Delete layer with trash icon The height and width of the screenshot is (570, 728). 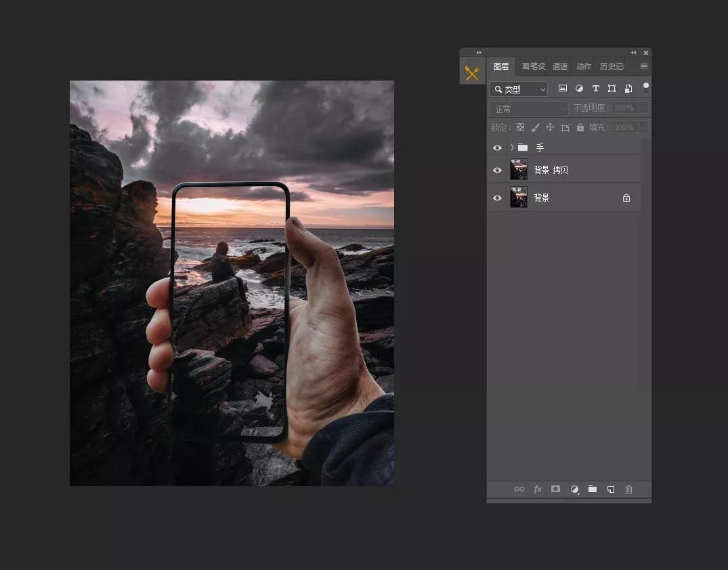628,489
